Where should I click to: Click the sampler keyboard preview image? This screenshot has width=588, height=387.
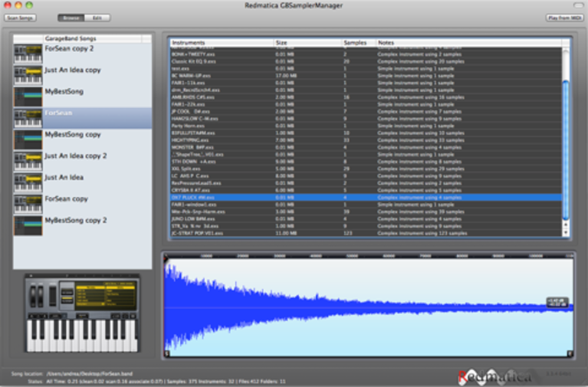pos(82,313)
